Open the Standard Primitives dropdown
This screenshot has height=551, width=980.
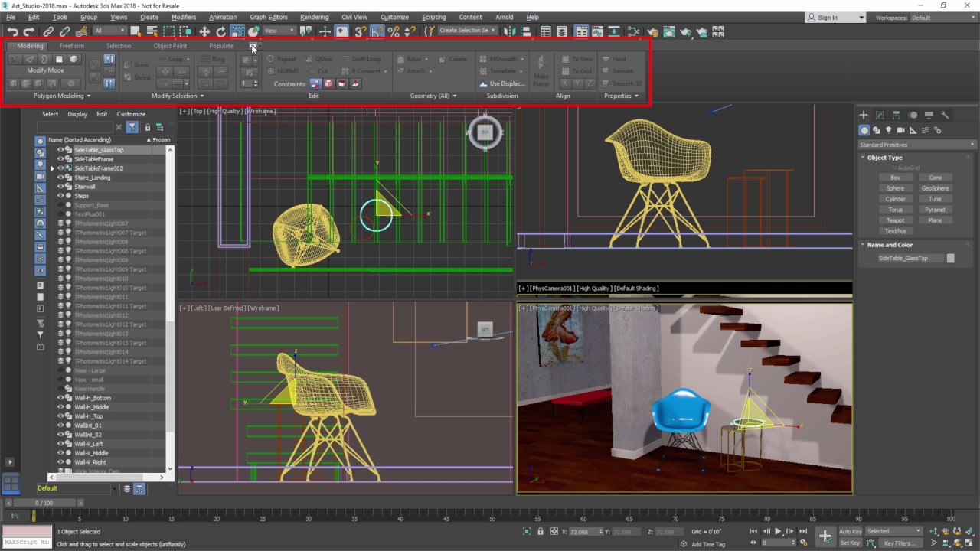917,145
